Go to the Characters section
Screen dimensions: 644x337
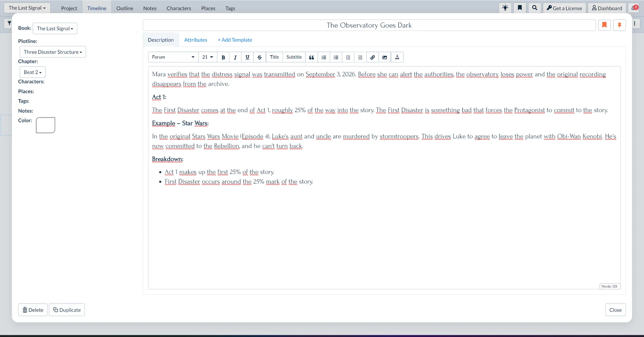point(179,8)
